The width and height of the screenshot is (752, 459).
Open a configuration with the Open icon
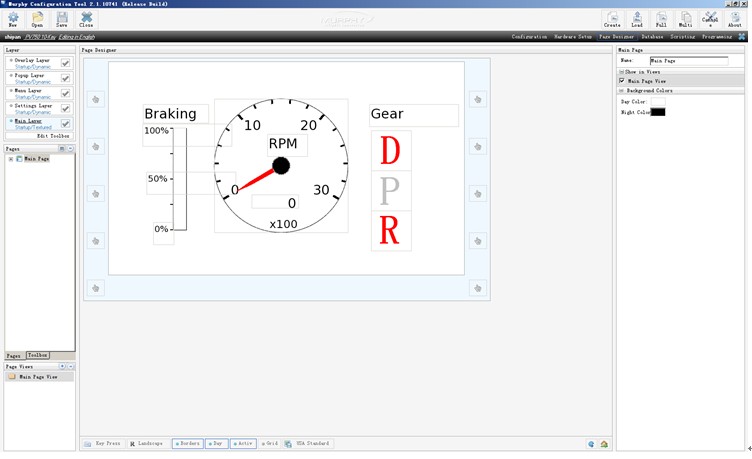(37, 19)
